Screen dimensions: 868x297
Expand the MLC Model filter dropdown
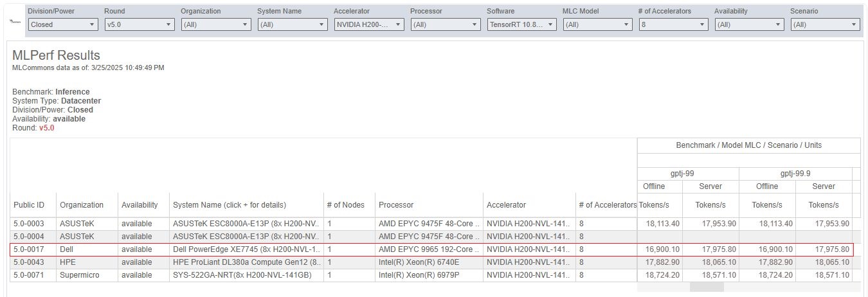[597, 24]
